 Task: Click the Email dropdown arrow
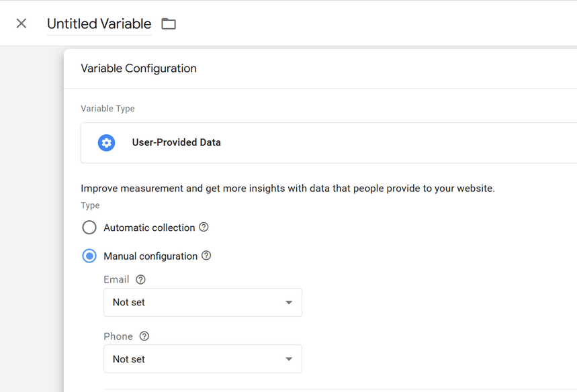click(289, 302)
